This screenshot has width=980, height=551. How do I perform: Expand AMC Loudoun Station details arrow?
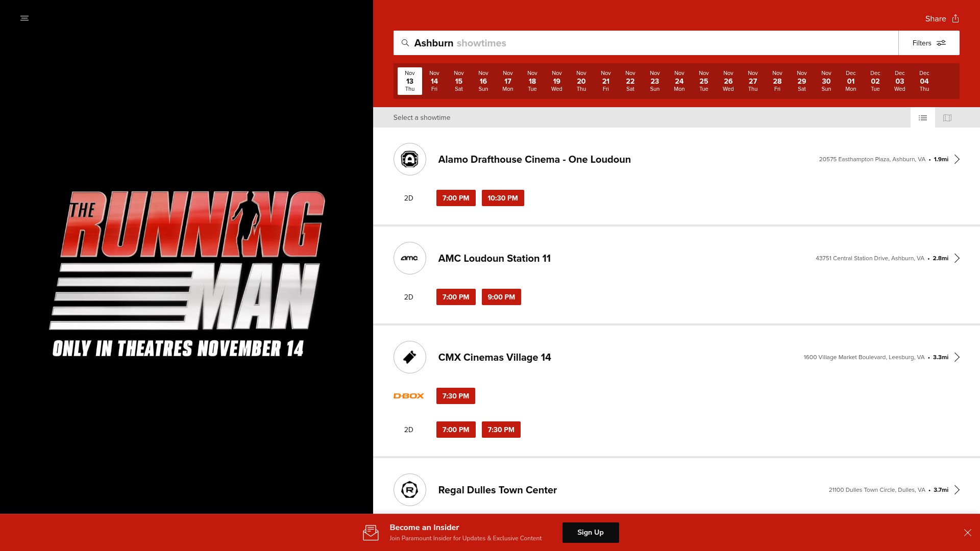tap(957, 258)
